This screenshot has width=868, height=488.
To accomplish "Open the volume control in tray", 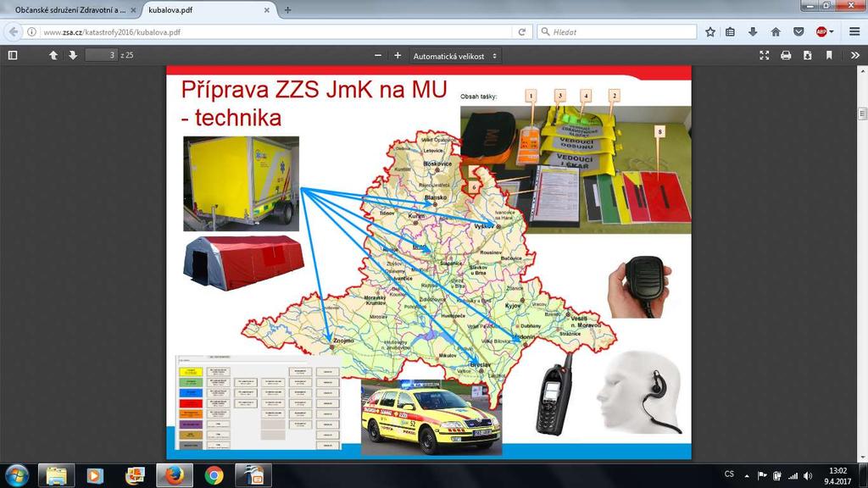I will (x=808, y=476).
